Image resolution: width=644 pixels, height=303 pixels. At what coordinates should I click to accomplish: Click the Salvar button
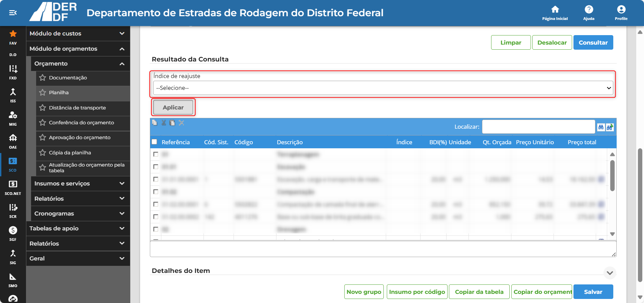pyautogui.click(x=593, y=292)
